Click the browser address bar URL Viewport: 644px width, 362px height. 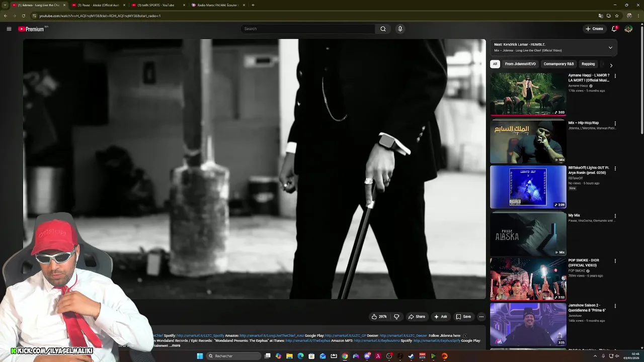click(100, 16)
